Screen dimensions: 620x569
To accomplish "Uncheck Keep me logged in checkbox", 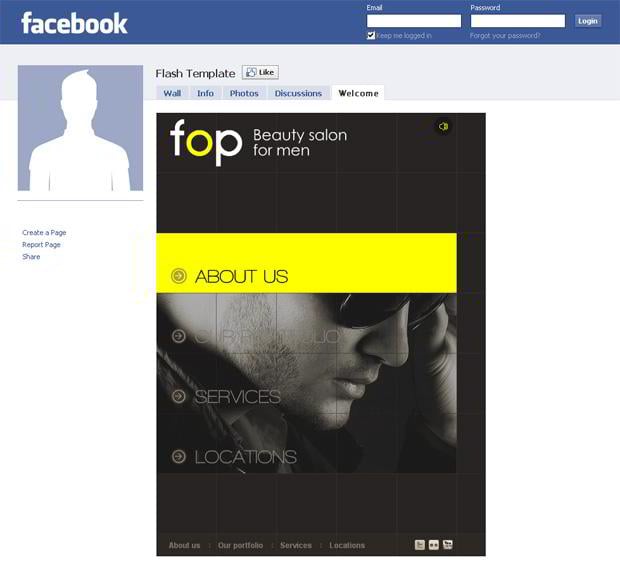I will (x=370, y=36).
